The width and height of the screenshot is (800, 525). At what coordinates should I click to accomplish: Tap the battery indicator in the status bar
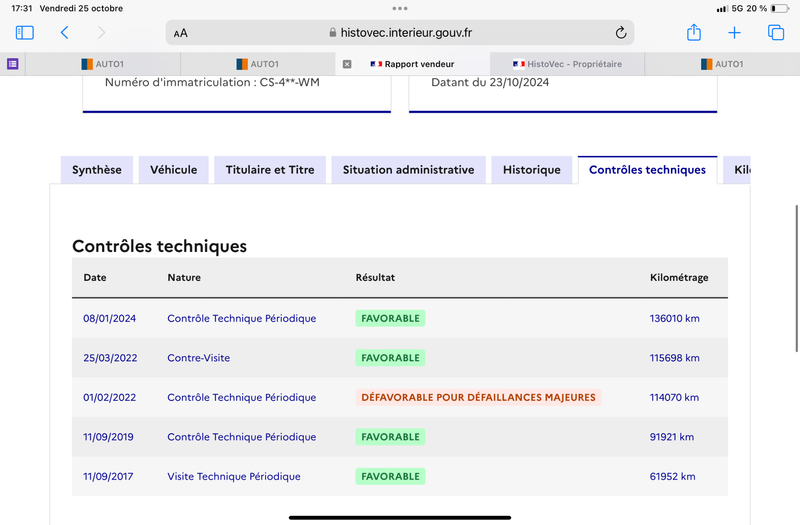[x=780, y=8]
